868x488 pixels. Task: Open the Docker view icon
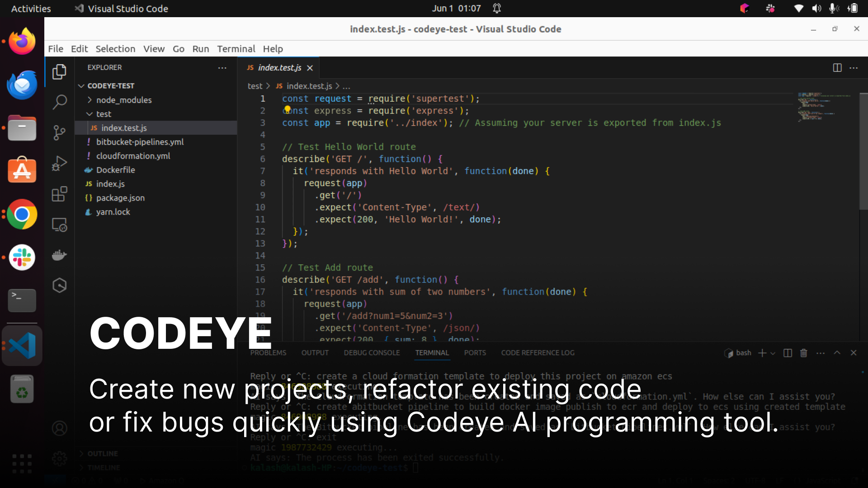59,255
